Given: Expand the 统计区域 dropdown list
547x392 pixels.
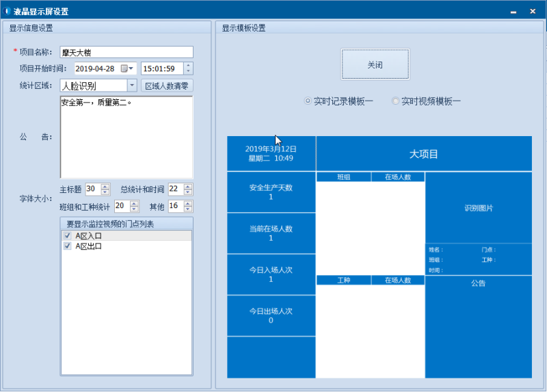Looking at the screenshot, I should click(132, 86).
